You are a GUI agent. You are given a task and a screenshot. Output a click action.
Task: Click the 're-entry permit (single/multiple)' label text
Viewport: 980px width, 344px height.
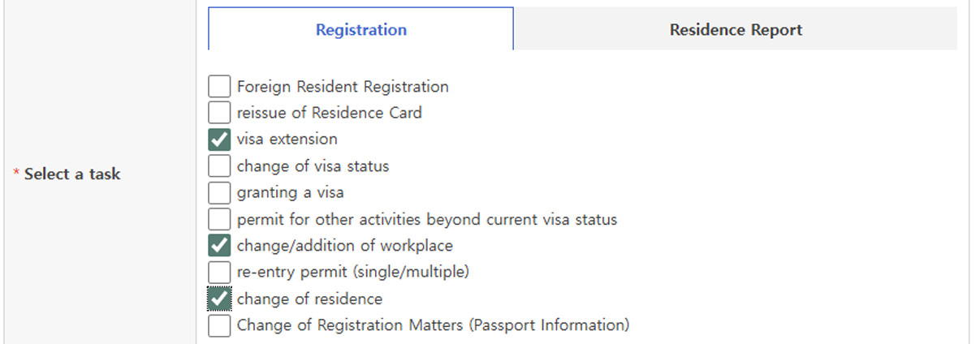(x=352, y=272)
